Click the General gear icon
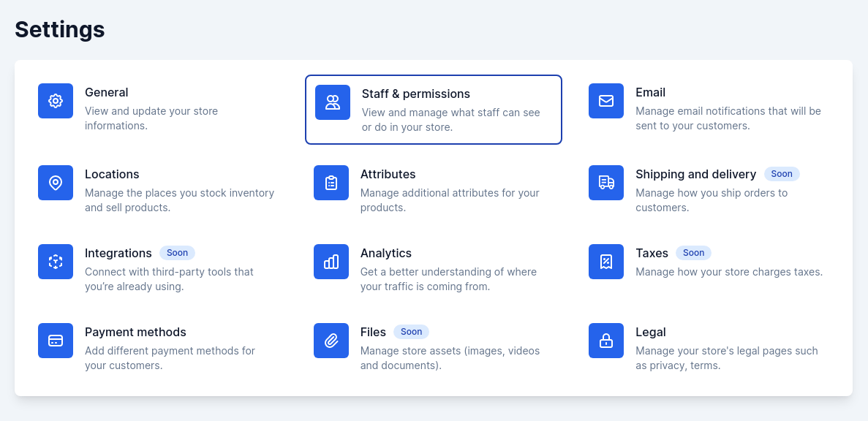868x421 pixels. (x=56, y=101)
